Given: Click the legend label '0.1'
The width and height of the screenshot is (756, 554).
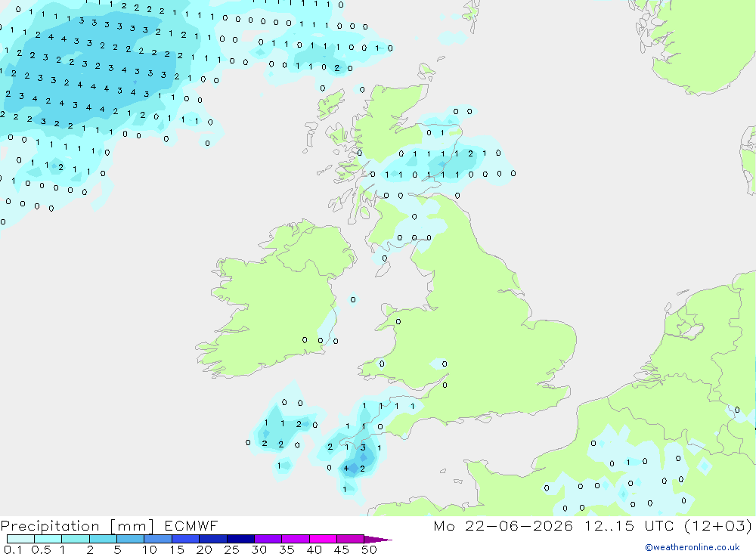Looking at the screenshot, I should coord(13,549).
